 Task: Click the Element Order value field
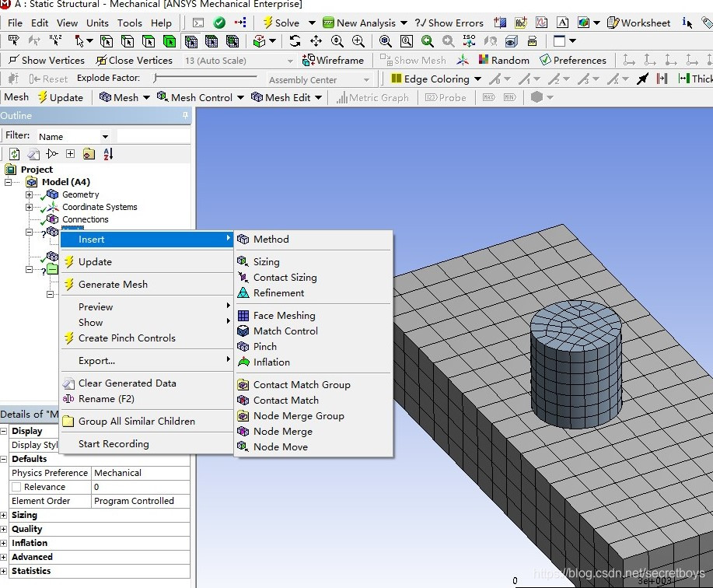[141, 501]
